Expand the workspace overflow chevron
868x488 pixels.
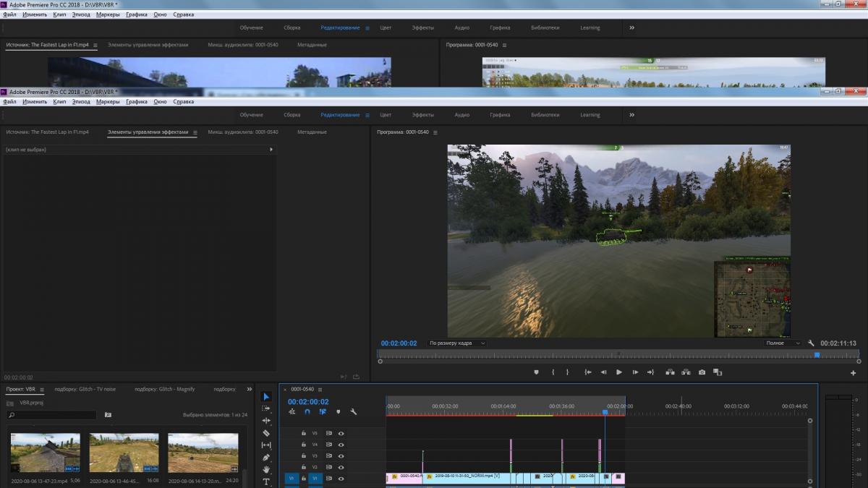[631, 115]
